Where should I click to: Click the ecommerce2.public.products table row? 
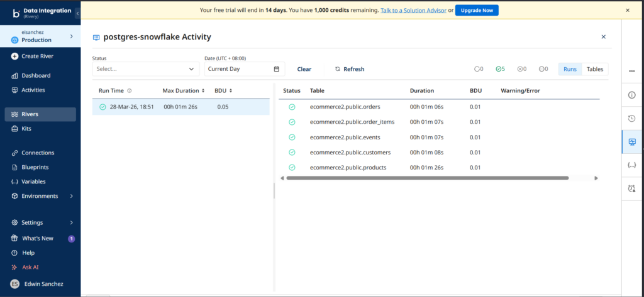click(438, 168)
